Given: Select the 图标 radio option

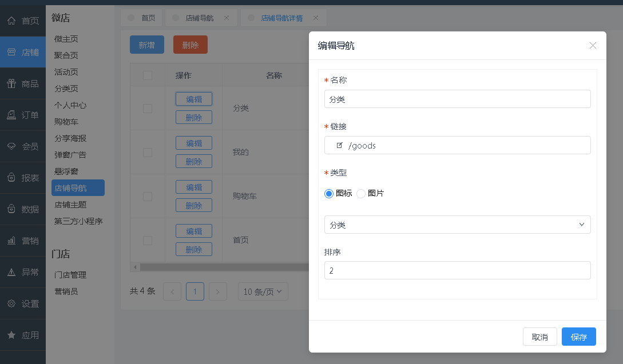Looking at the screenshot, I should click(x=328, y=193).
